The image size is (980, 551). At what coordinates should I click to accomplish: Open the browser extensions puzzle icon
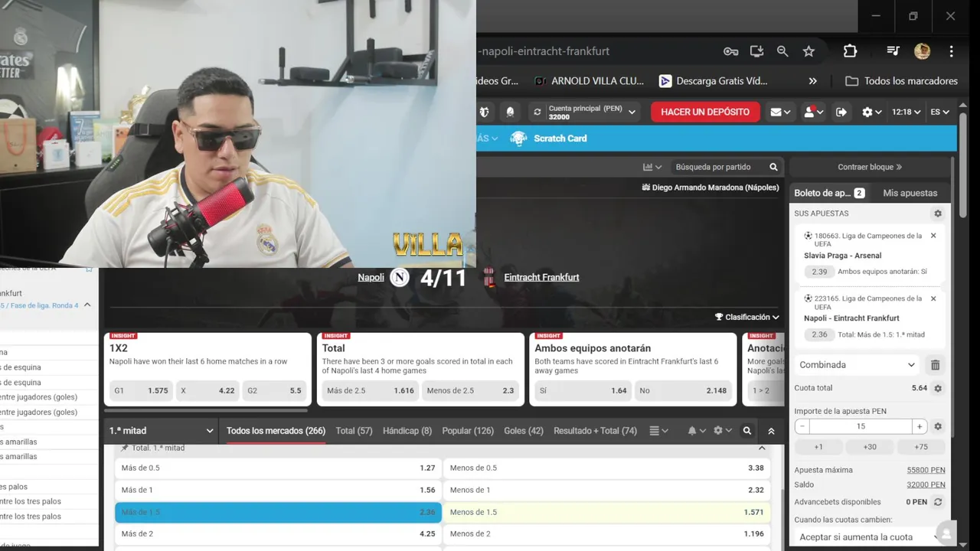pos(850,51)
